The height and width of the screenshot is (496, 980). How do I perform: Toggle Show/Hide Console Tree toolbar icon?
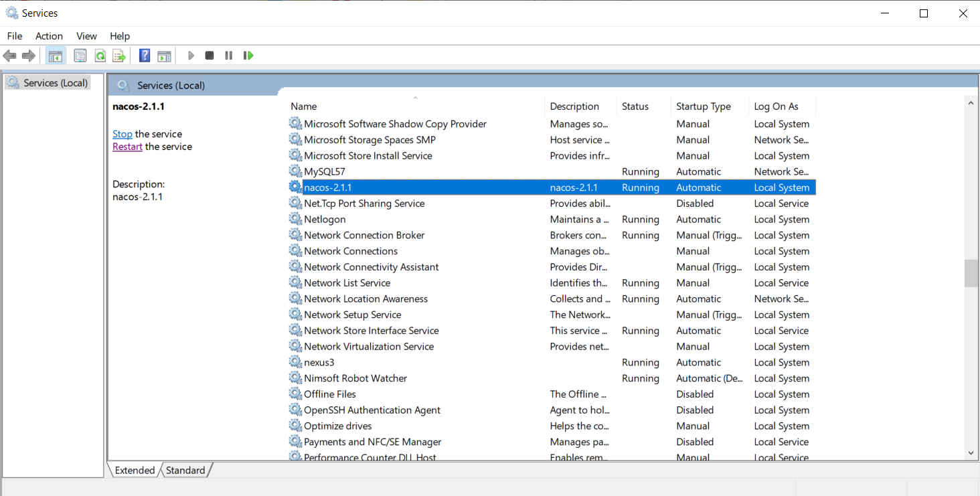point(56,56)
